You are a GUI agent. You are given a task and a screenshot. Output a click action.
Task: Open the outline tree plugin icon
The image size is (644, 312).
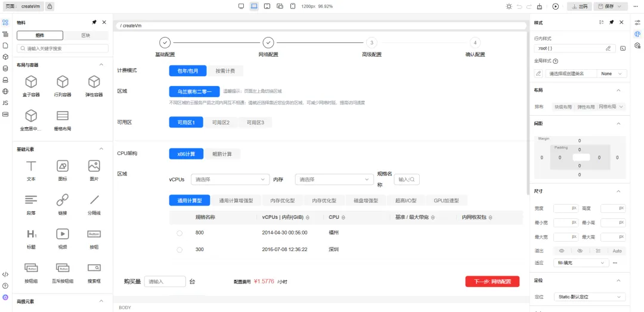pyautogui.click(x=5, y=34)
